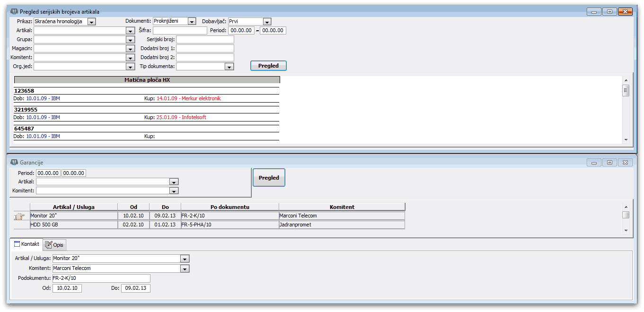Click the Serijski broj input field
644x312 pixels.
point(205,40)
